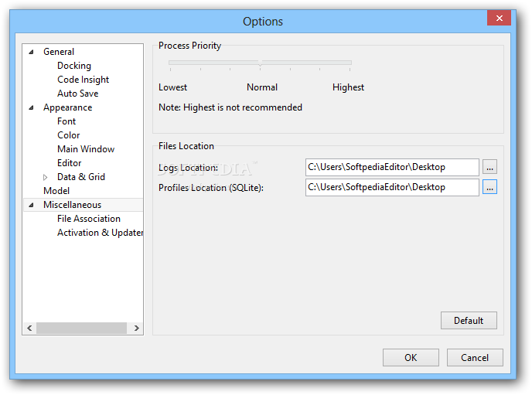Open Main Window settings
Screen dimensions: 532x395
coord(86,149)
